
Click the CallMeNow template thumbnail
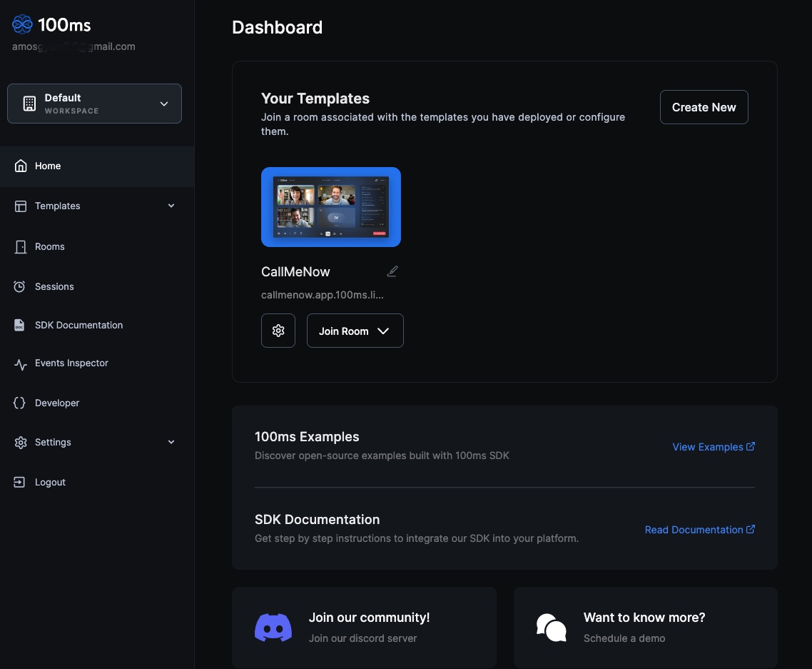[x=331, y=207]
